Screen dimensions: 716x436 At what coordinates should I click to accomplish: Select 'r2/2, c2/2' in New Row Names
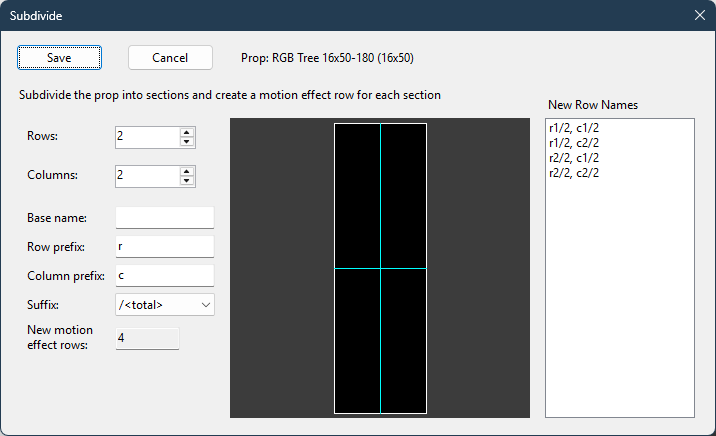click(x=574, y=173)
